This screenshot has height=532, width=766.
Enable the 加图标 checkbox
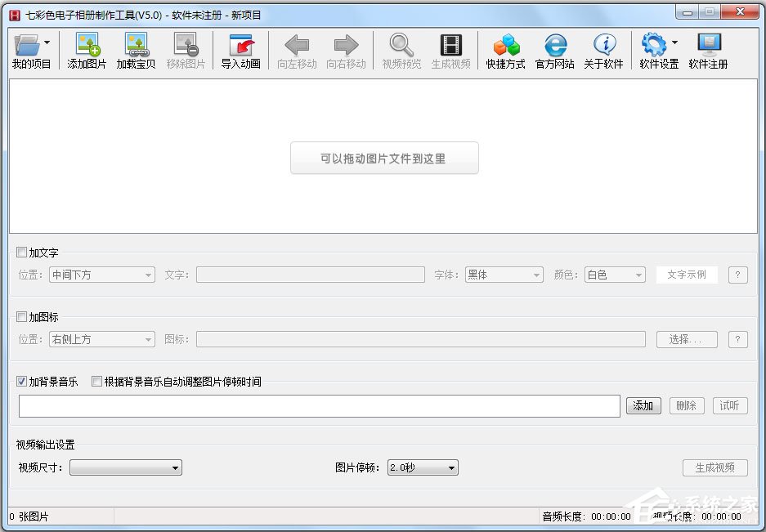click(21, 317)
